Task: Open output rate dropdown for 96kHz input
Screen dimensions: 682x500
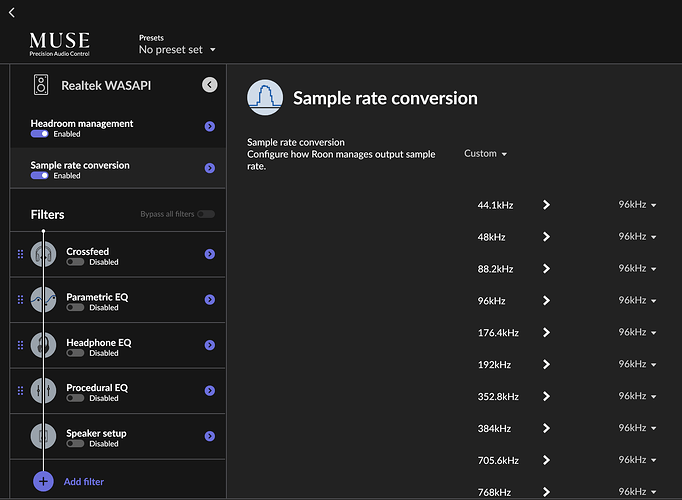Action: (637, 300)
